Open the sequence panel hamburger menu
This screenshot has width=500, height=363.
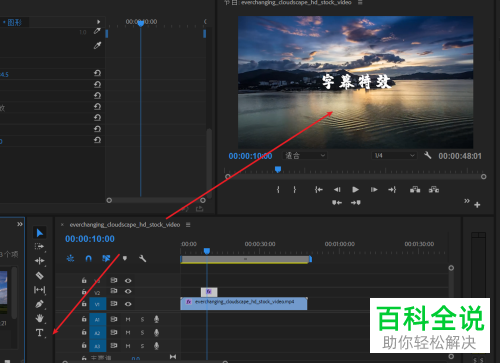click(x=188, y=225)
